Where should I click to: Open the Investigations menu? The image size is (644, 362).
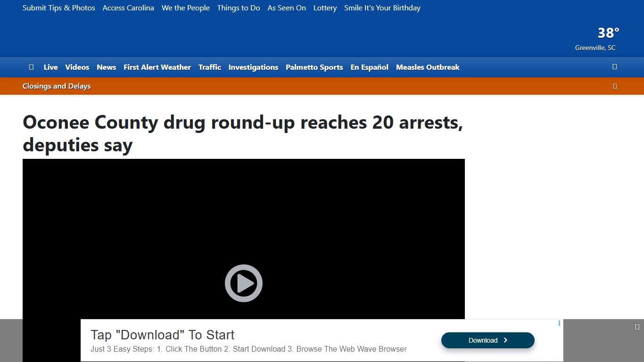point(253,67)
